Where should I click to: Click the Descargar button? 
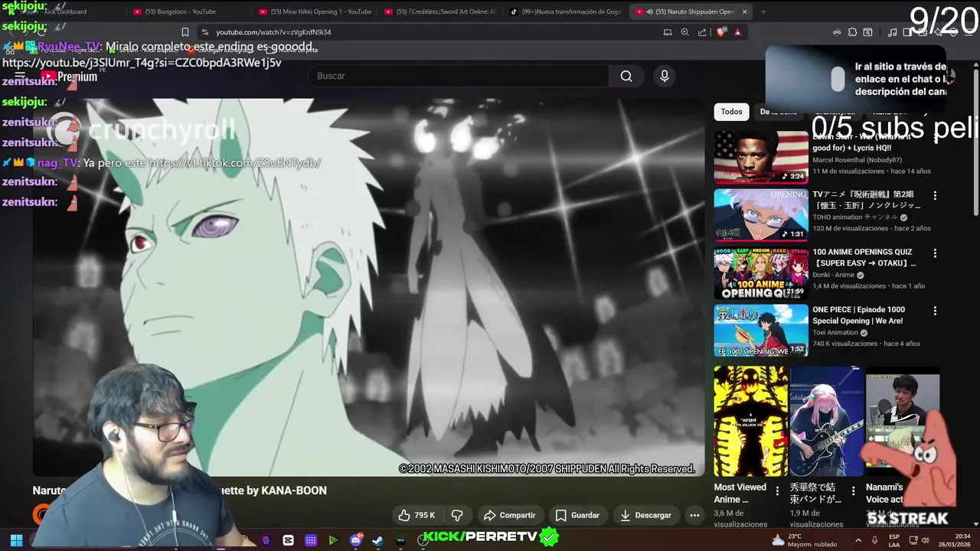645,515
